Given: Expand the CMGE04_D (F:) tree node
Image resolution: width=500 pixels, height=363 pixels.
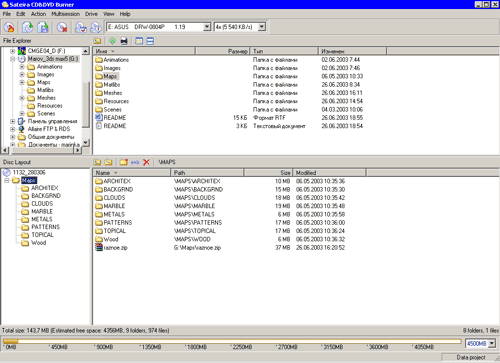Looking at the screenshot, I should click(13, 51).
